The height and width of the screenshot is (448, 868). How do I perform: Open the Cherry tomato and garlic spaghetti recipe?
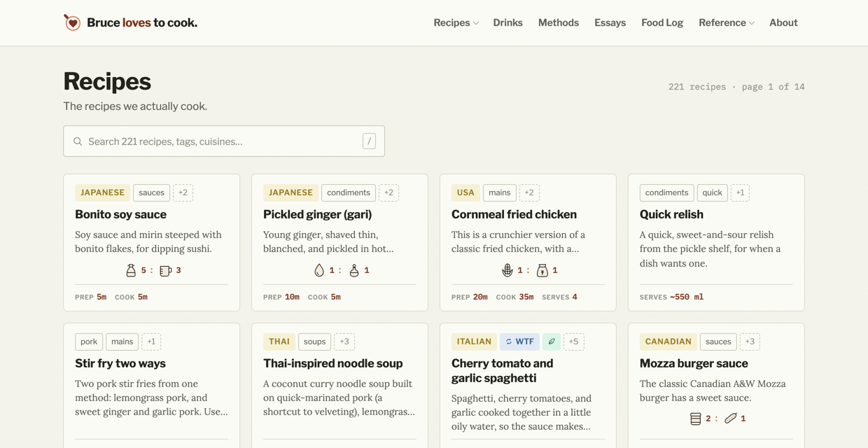coord(503,371)
